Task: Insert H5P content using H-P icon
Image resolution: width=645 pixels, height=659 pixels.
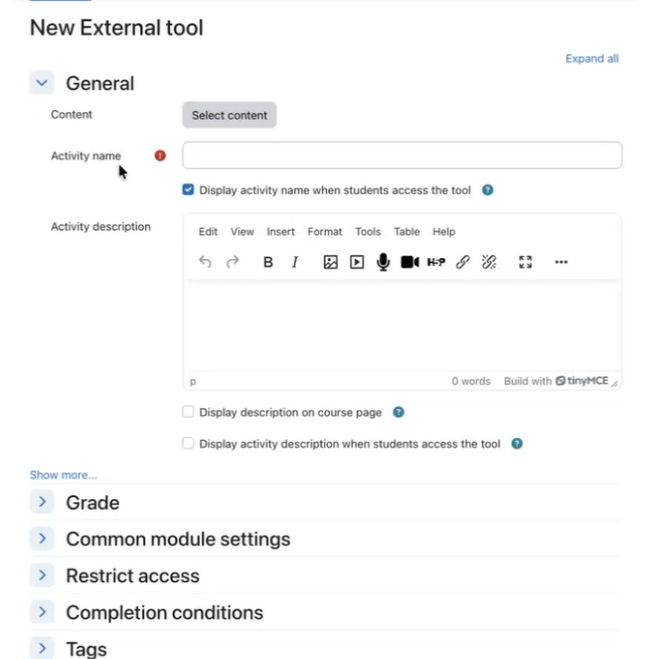Action: coord(436,262)
